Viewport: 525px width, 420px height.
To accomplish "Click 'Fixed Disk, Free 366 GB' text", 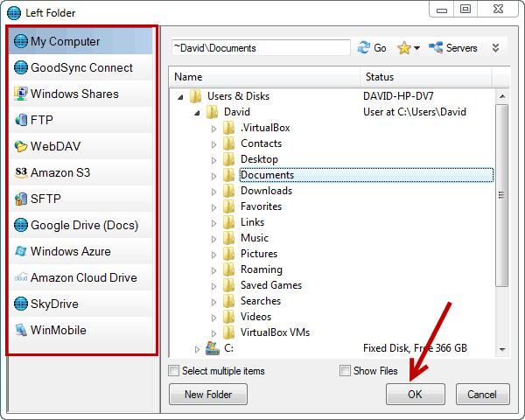I will click(x=415, y=348).
